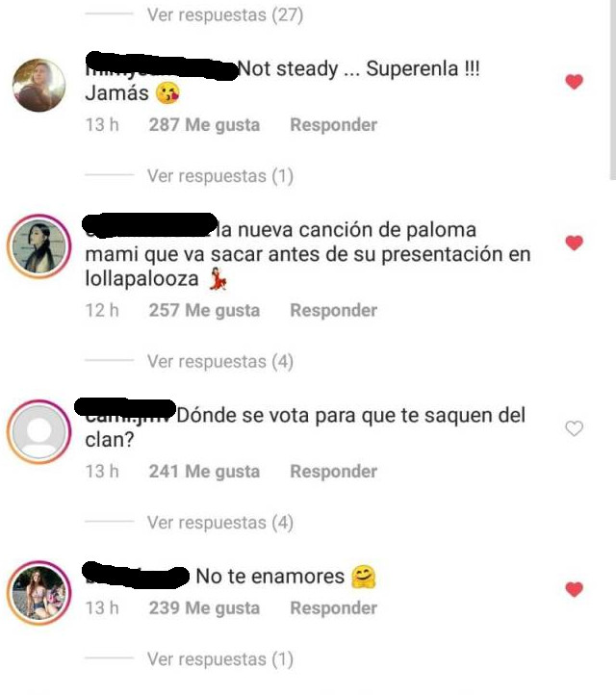Screen dimensions: 616x695
Task: Open profile picture of paloma mami commenter
Action: pos(39,246)
